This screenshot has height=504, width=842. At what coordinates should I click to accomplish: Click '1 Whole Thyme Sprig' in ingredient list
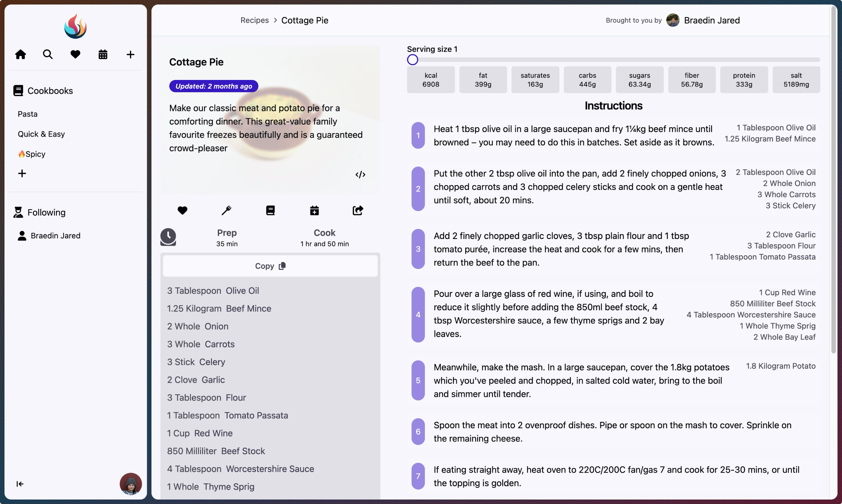(210, 487)
